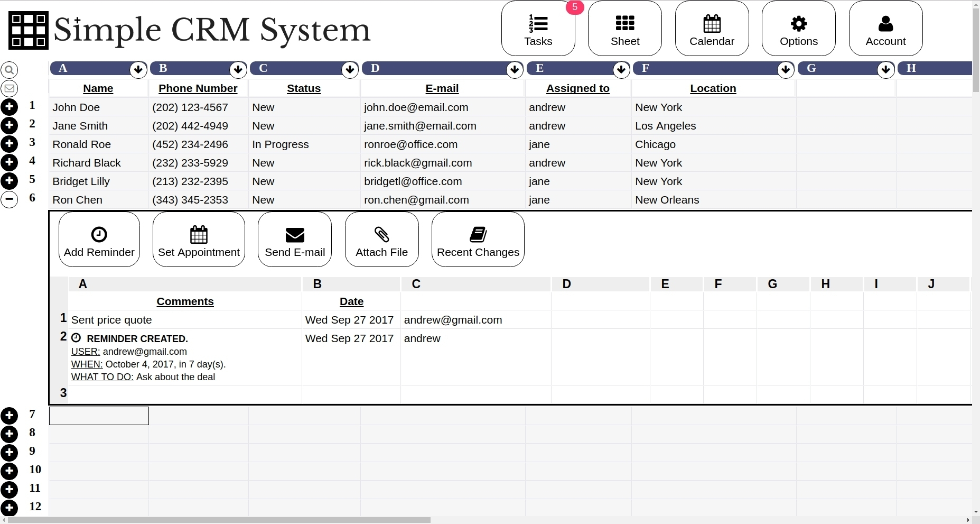Screen dimensions: 980x524
Task: Click the Set Appointment button
Action: pos(199,240)
